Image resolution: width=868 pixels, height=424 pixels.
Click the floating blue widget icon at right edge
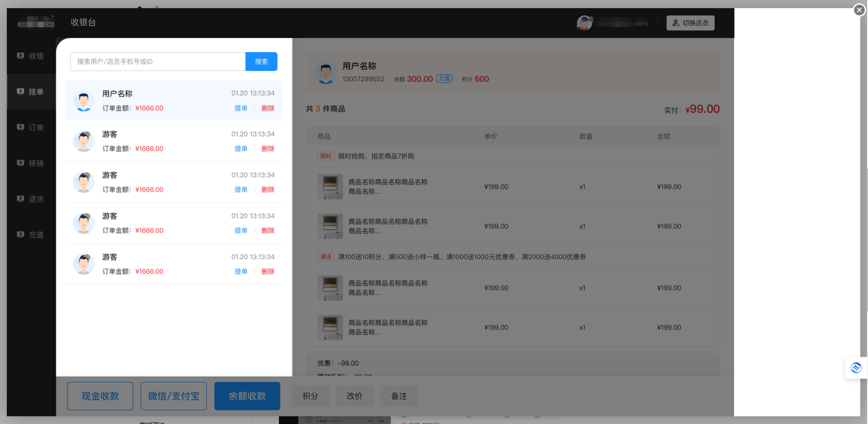click(x=856, y=368)
